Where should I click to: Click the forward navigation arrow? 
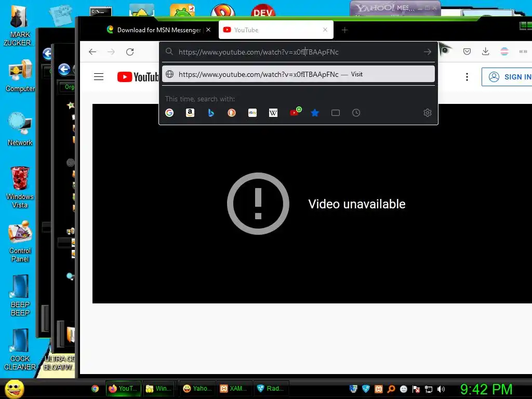pyautogui.click(x=111, y=52)
